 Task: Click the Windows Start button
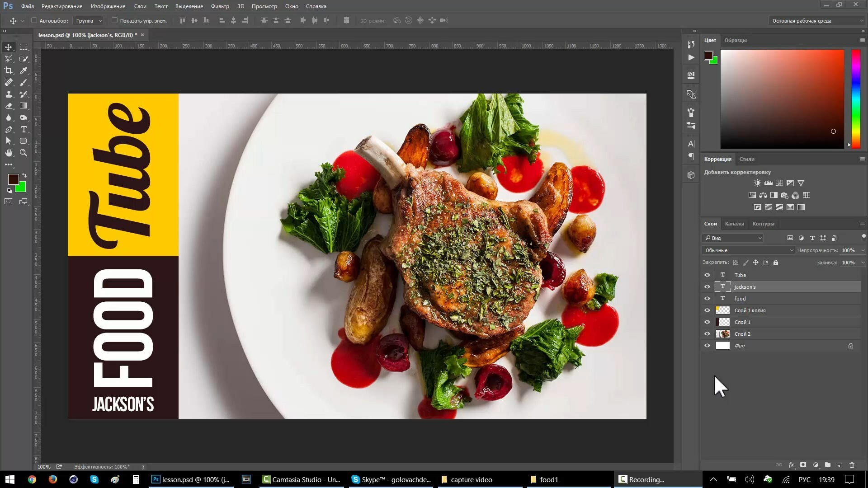(9, 479)
